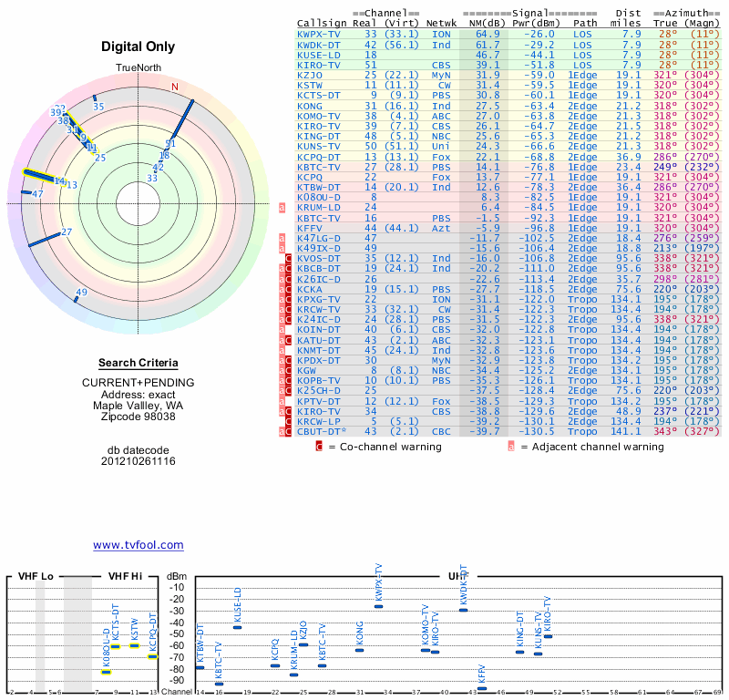Screen dimensions: 729x700
Task: Click the www.tvfool.com link
Action: [138, 545]
